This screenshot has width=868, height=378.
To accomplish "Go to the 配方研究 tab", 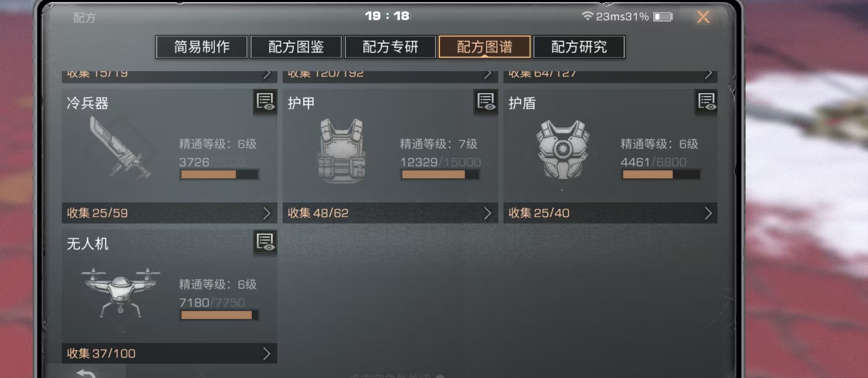I will (x=579, y=47).
